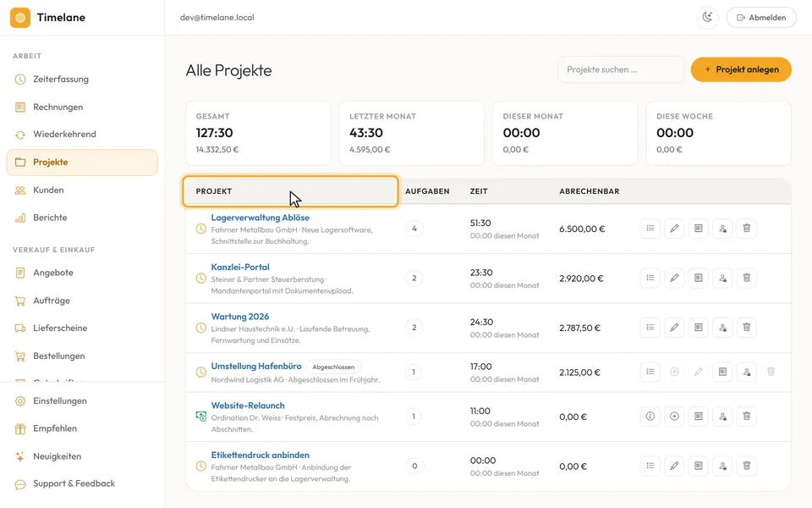The height and width of the screenshot is (508, 812).
Task: Show the task list for Wartung 2026
Action: [x=650, y=327]
